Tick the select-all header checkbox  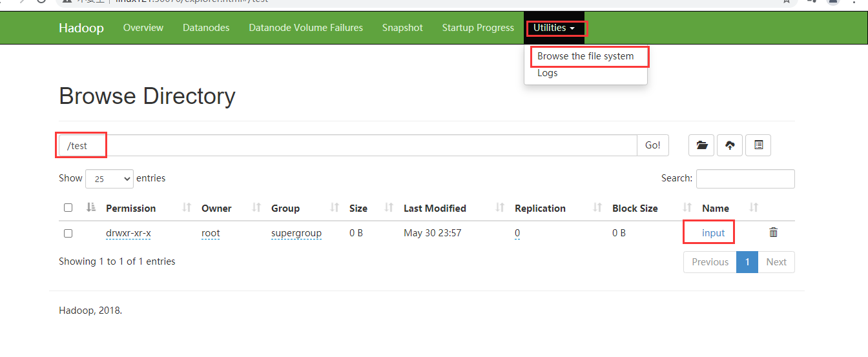point(68,208)
